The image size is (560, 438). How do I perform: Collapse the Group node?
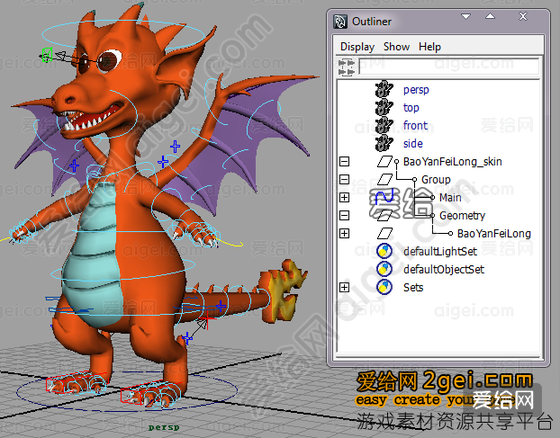click(344, 179)
